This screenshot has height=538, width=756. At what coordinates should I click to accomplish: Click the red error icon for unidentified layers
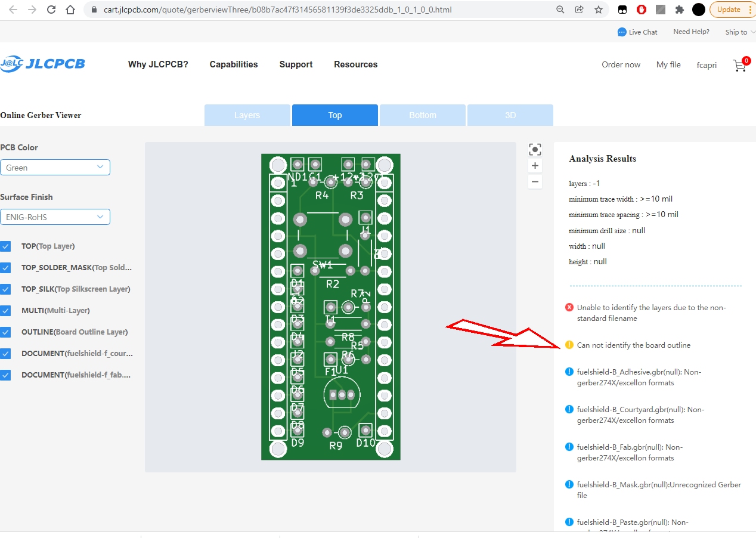(x=569, y=308)
